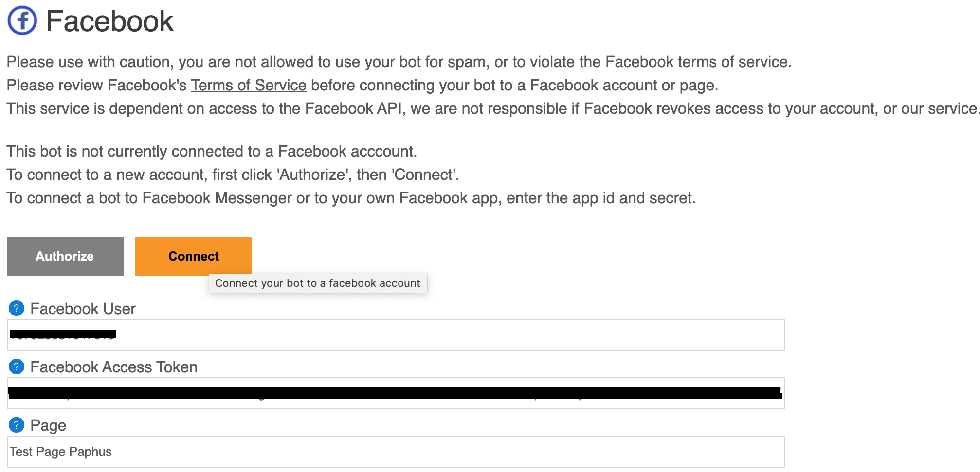Viewport: 980px width, 472px height.
Task: Focus the Facebook User input field
Action: pos(438,335)
